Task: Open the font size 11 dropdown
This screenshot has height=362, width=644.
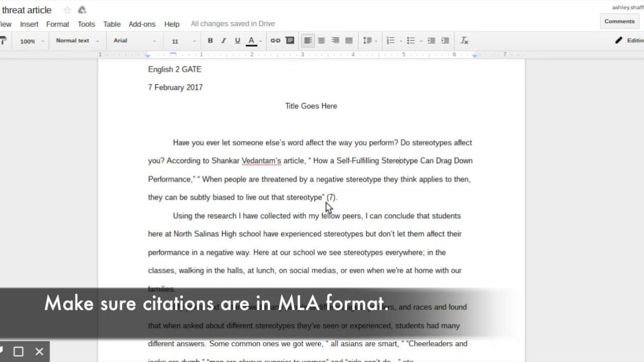Action: [183, 41]
